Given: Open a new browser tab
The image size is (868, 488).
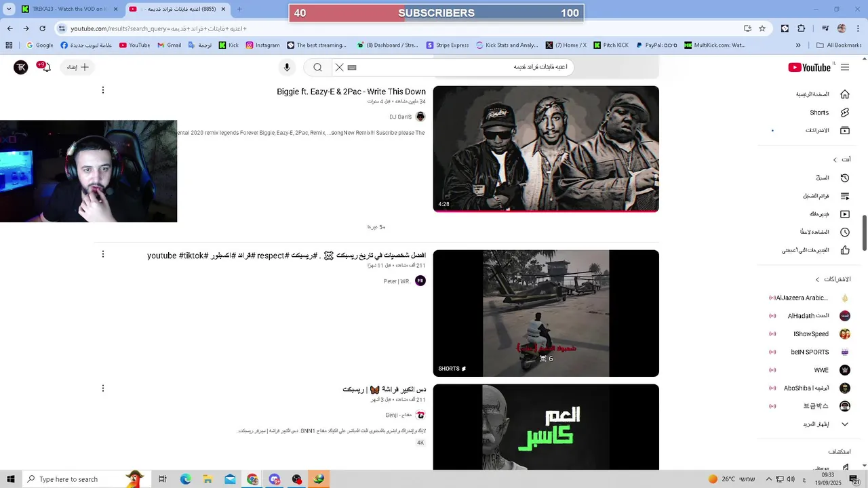Looking at the screenshot, I should [x=239, y=9].
